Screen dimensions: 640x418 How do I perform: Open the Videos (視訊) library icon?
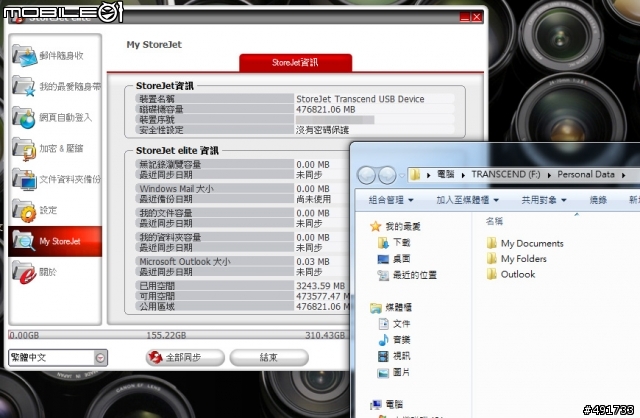[x=383, y=356]
